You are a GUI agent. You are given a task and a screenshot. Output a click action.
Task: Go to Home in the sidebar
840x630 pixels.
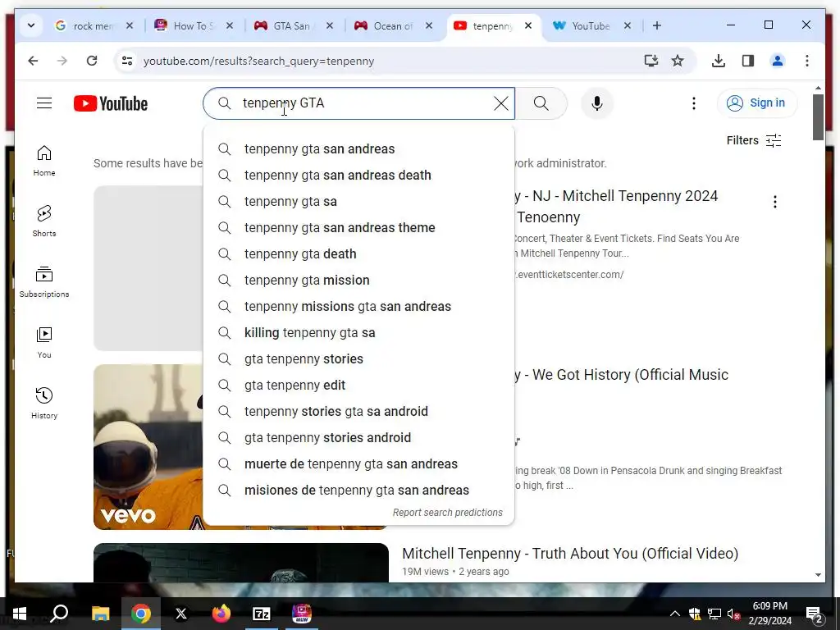click(44, 161)
